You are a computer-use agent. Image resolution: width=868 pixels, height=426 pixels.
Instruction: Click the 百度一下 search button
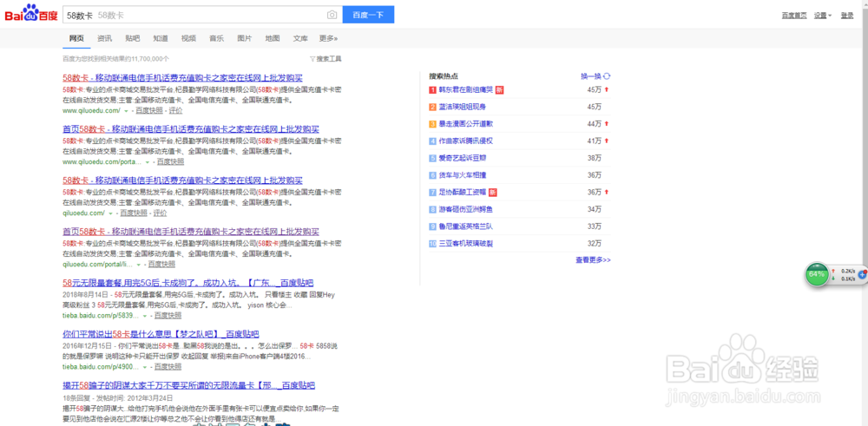[368, 15]
